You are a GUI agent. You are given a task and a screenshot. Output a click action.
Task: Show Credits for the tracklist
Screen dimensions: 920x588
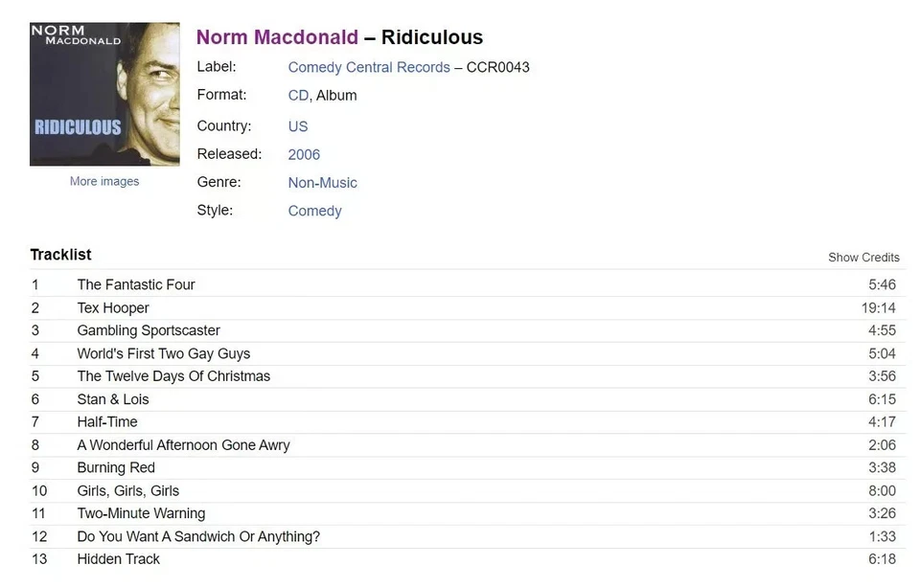coord(863,257)
